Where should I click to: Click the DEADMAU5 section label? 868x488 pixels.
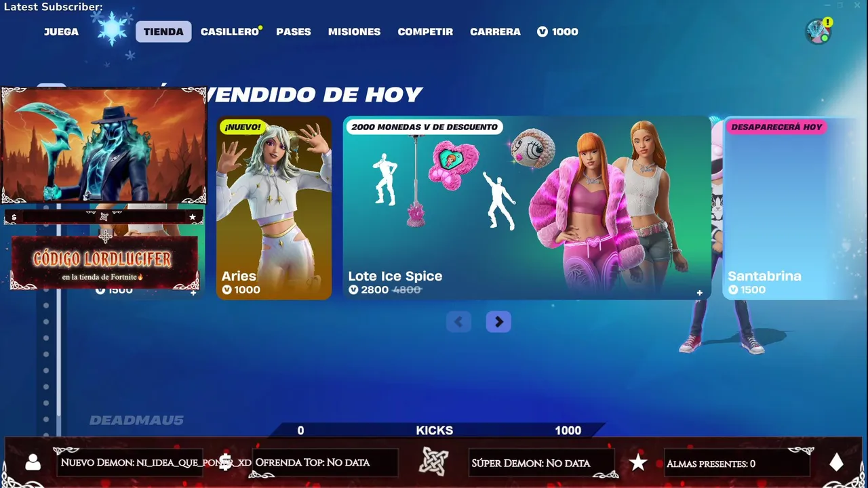pyautogui.click(x=136, y=421)
